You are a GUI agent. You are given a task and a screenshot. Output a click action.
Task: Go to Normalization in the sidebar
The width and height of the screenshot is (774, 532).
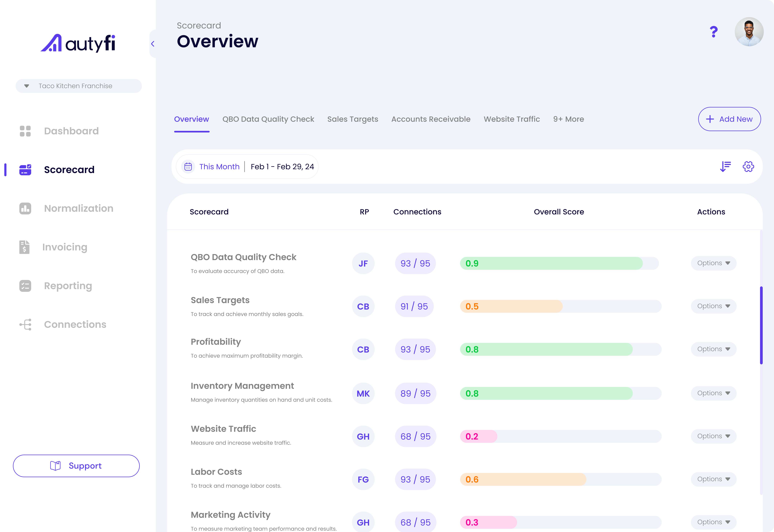[x=79, y=208]
